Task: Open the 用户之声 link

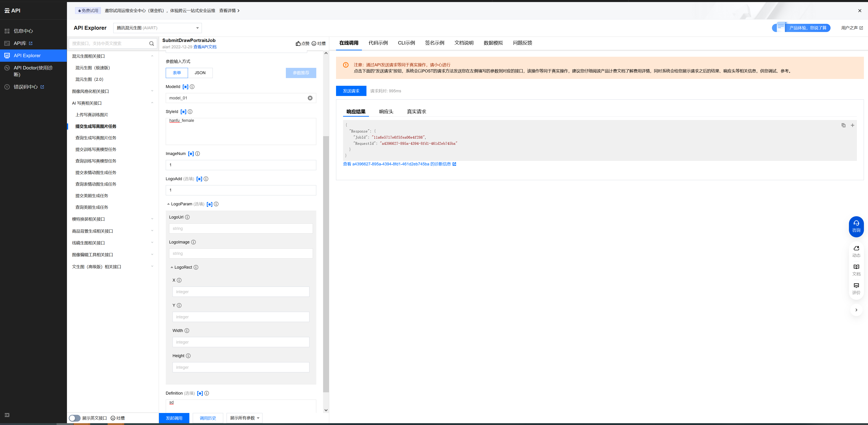Action: coord(852,28)
